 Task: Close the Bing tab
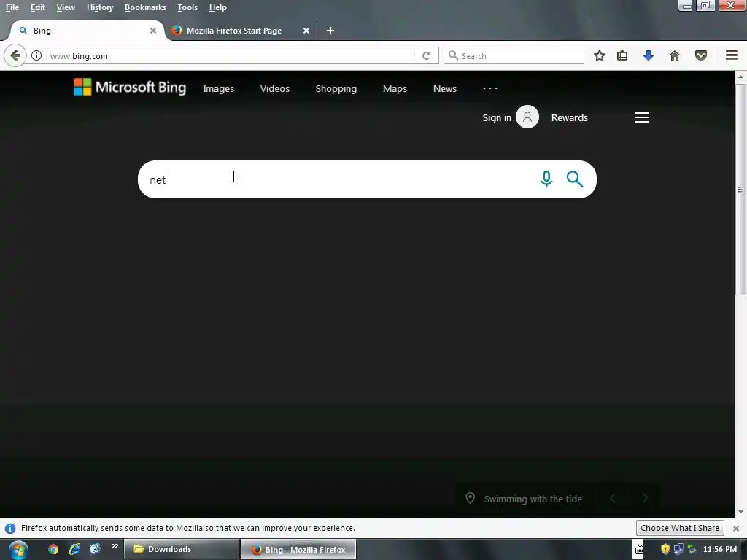(x=153, y=31)
